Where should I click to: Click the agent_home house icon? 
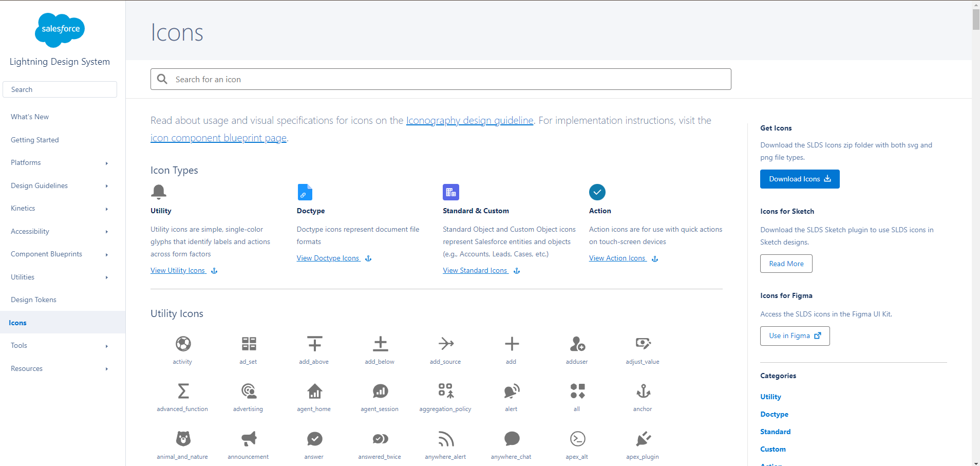(314, 391)
